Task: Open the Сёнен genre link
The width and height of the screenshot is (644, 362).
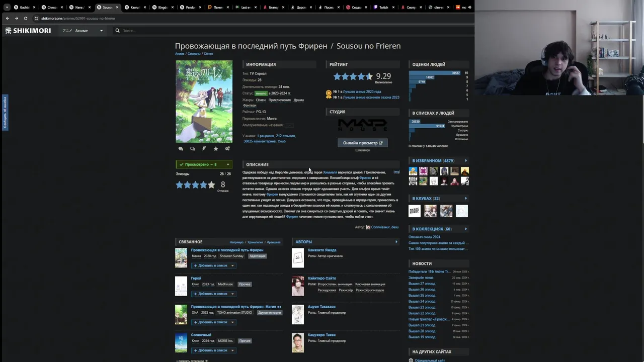Action: [261, 100]
